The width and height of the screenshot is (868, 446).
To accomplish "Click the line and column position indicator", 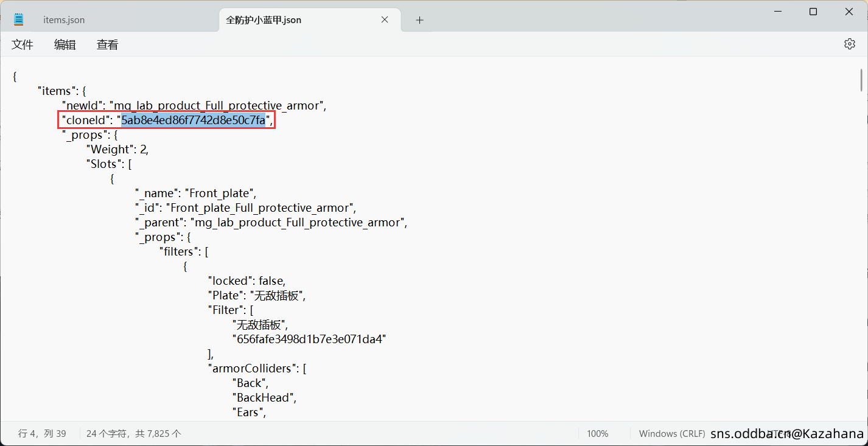I will coord(42,434).
